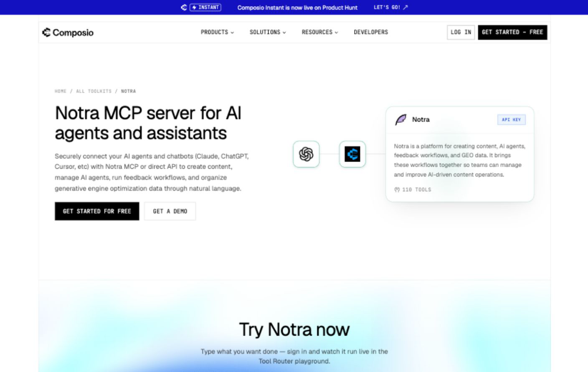Click the Composio icon in the top banner
The width and height of the screenshot is (588, 372).
184,8
